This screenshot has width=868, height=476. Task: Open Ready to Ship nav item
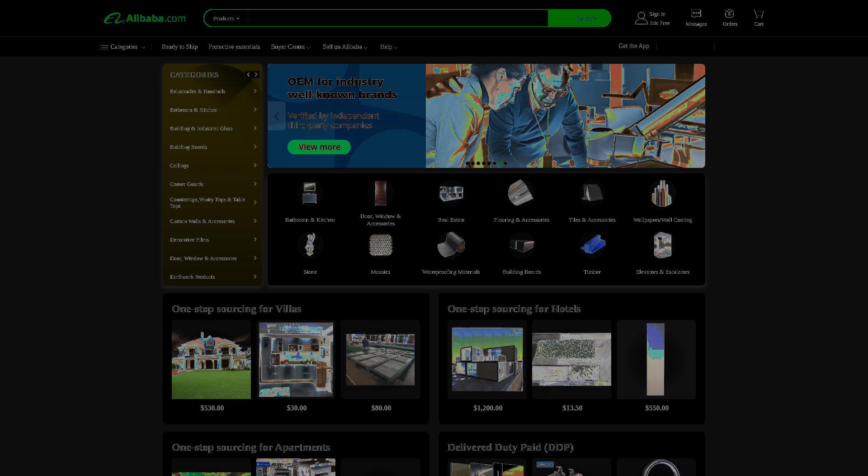point(179,47)
